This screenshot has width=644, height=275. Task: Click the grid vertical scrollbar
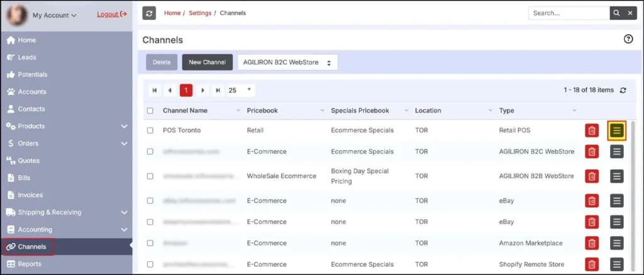coord(633,198)
